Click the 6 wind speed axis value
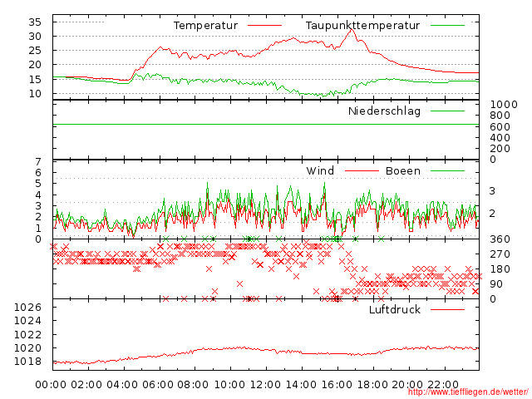 pos(38,173)
